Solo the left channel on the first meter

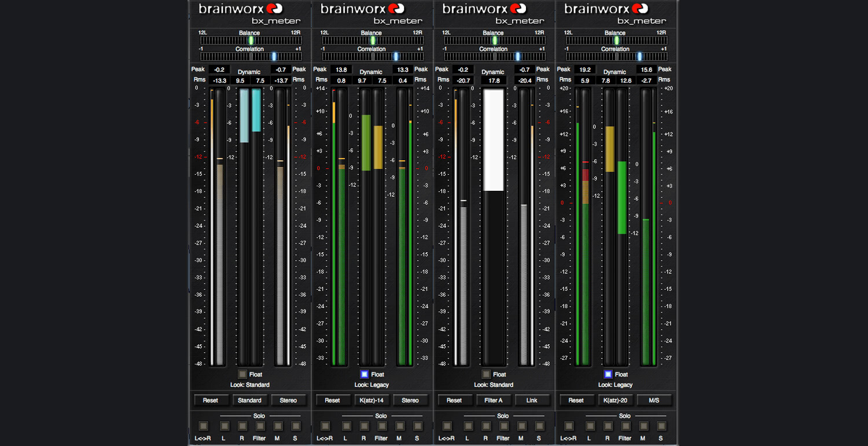point(224,426)
